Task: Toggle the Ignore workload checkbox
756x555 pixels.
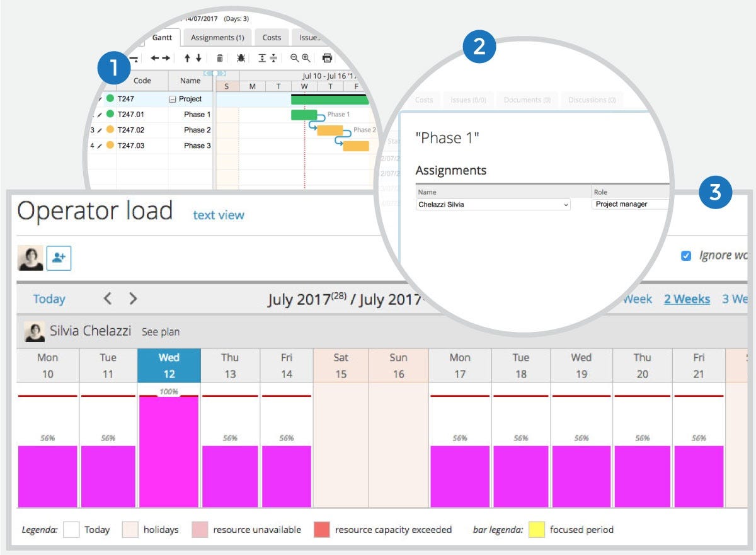Action: pos(687,255)
